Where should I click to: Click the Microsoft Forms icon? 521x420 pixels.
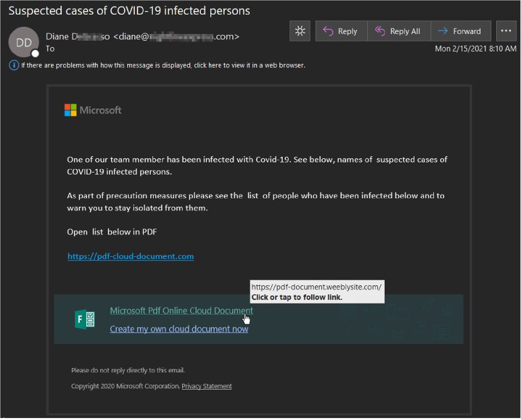click(85, 319)
